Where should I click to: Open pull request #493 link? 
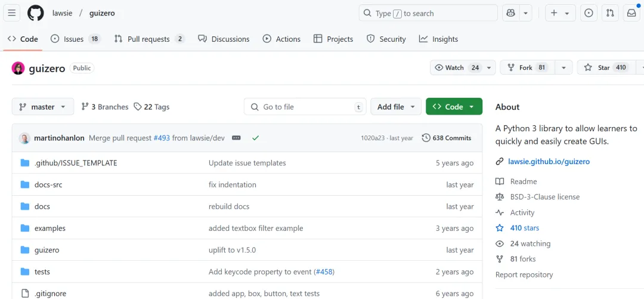162,138
